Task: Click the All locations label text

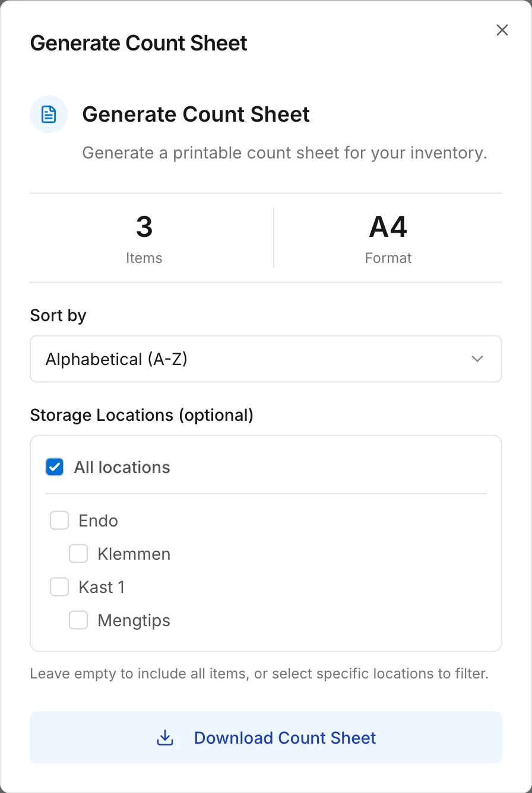Action: [122, 467]
